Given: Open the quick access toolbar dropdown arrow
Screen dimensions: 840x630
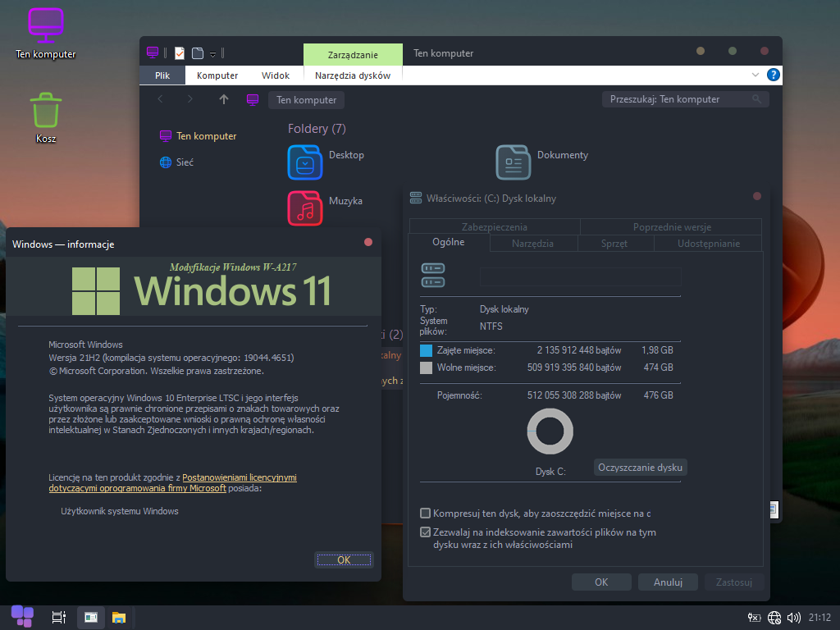Looking at the screenshot, I should point(212,54).
